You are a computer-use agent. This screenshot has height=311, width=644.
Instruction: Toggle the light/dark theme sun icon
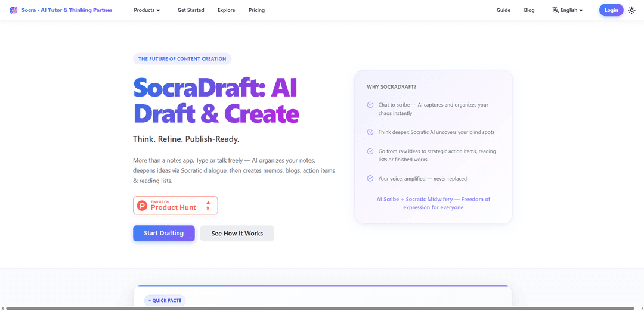click(631, 10)
